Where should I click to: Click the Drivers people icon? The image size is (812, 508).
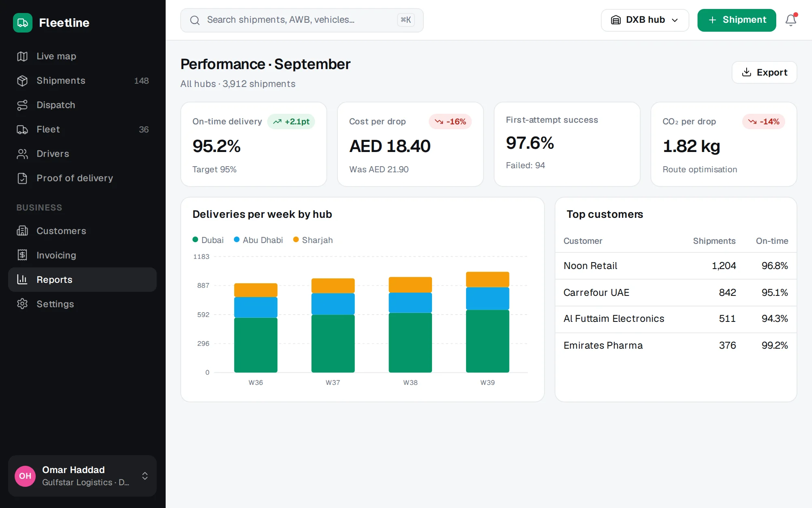pyautogui.click(x=22, y=154)
